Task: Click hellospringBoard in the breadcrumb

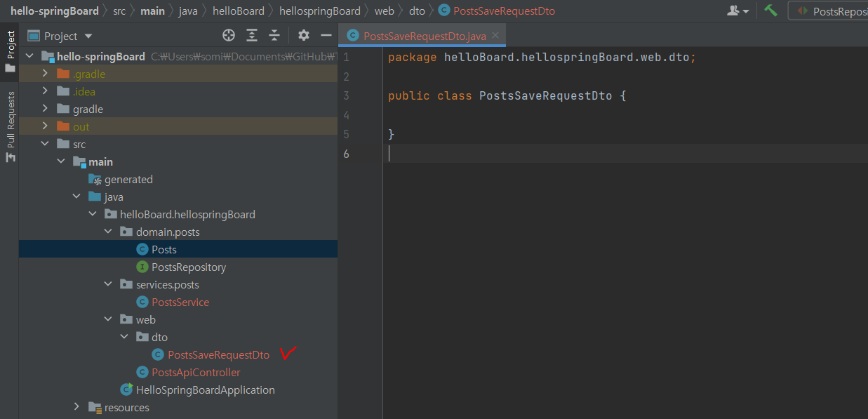Action: (319, 11)
